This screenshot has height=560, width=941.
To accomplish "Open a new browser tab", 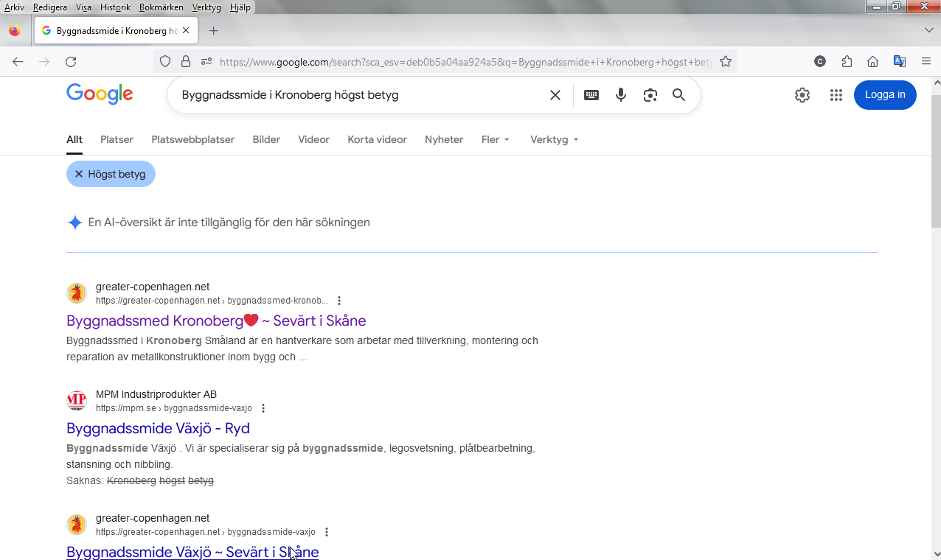I will pos(214,30).
